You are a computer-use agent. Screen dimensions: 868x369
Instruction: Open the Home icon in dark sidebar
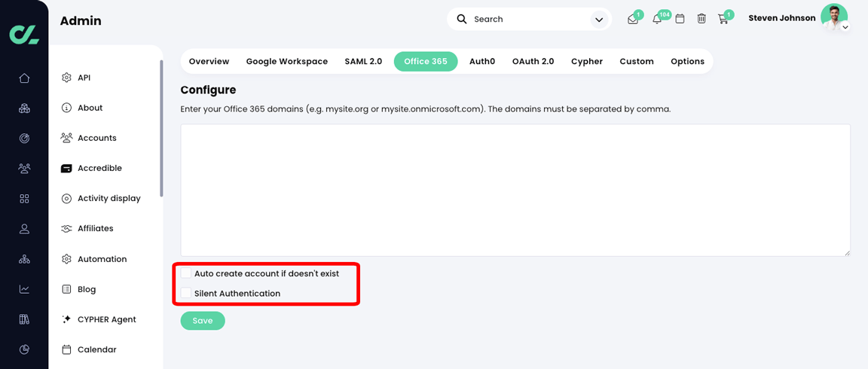point(24,78)
